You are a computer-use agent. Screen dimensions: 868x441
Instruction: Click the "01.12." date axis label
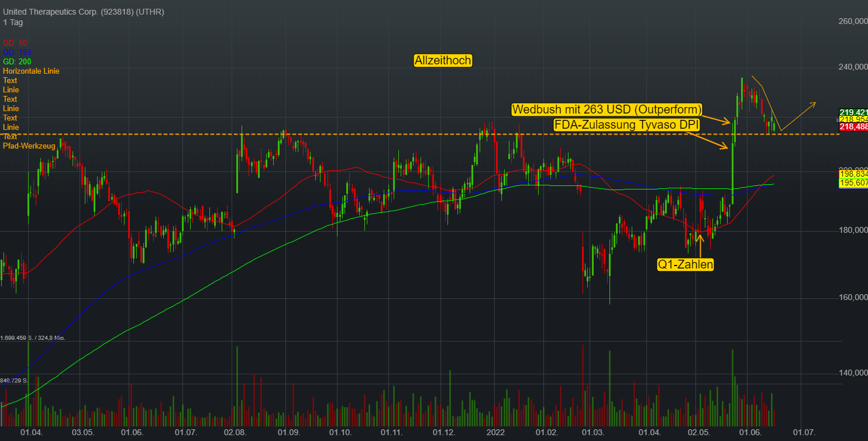tap(444, 432)
